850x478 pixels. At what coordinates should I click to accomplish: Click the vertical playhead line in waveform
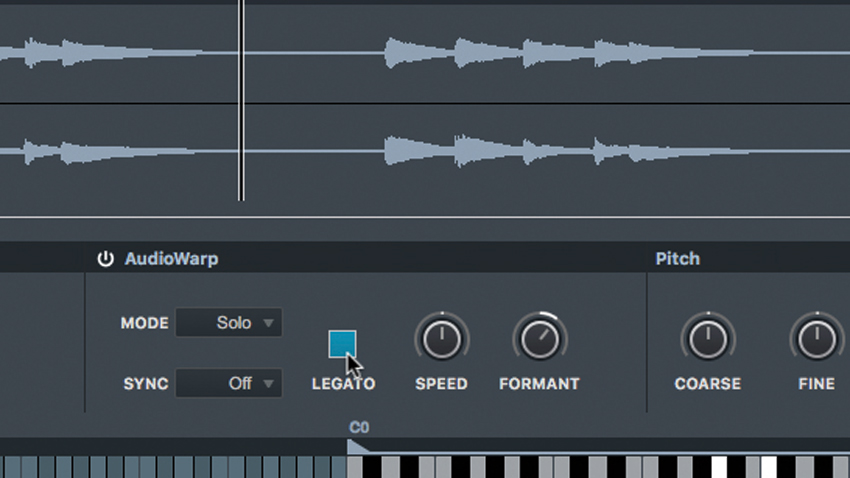point(241,100)
